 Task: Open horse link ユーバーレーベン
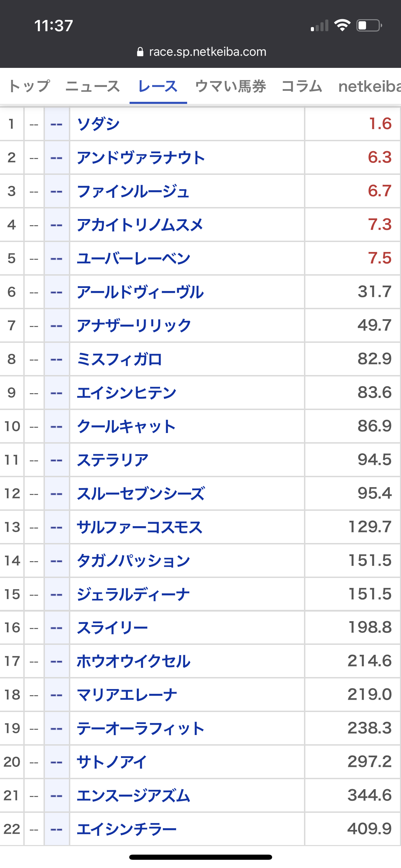pos(133,258)
